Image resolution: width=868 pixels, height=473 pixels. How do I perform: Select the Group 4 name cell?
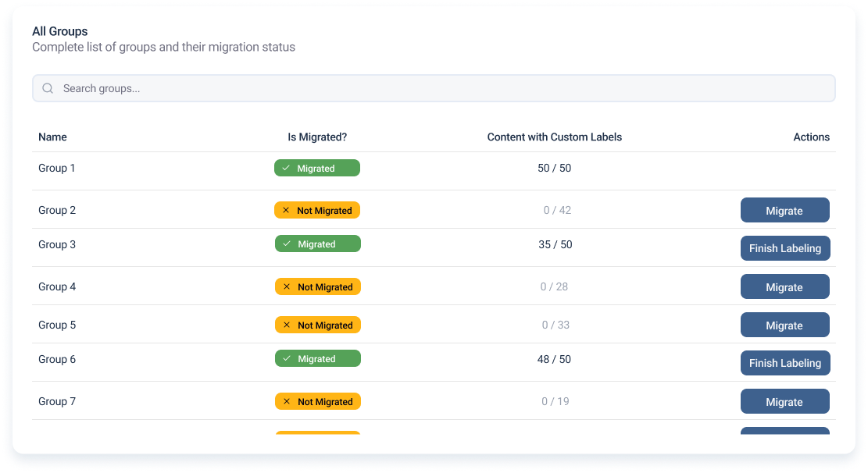point(57,286)
